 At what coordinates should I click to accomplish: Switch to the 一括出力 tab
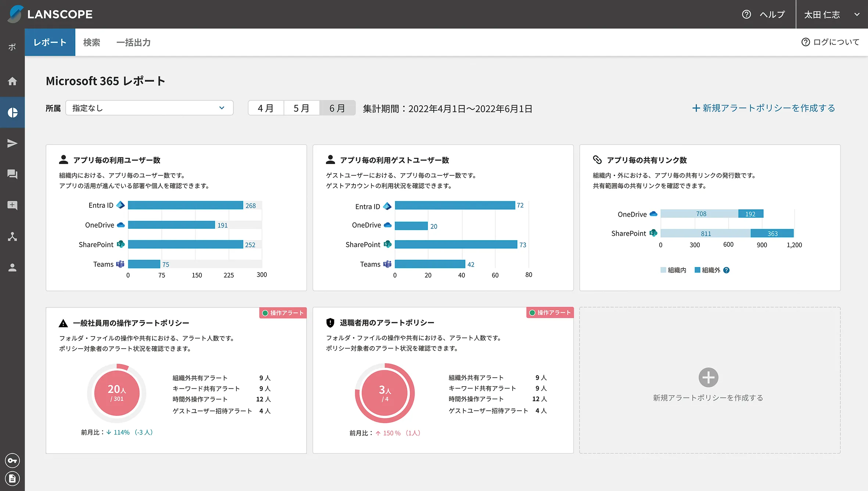133,42
